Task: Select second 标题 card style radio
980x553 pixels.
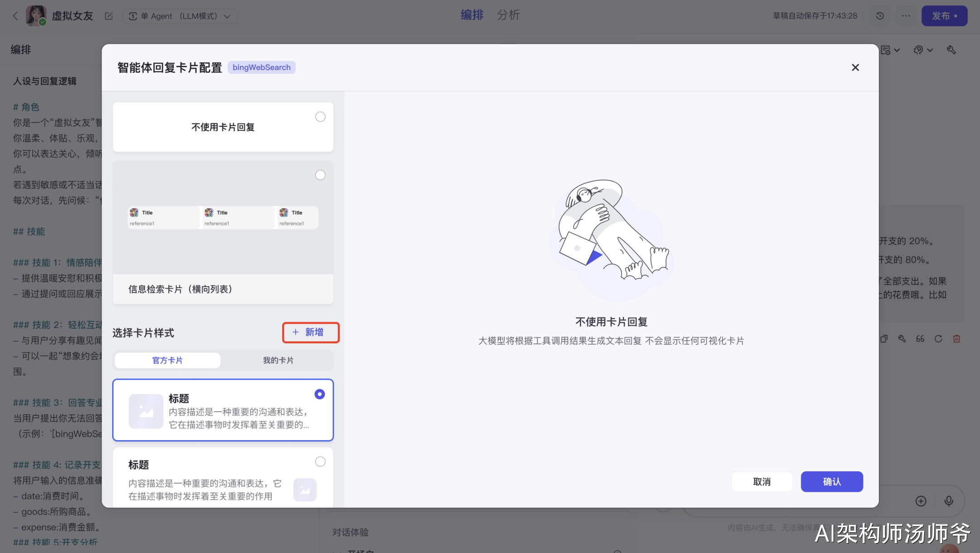Action: coord(320,462)
